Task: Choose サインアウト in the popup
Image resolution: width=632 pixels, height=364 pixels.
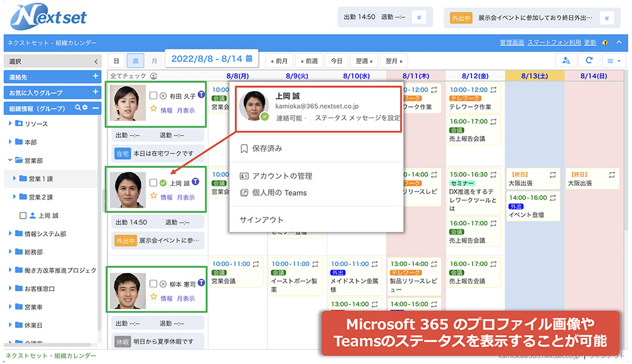Action: (x=261, y=220)
